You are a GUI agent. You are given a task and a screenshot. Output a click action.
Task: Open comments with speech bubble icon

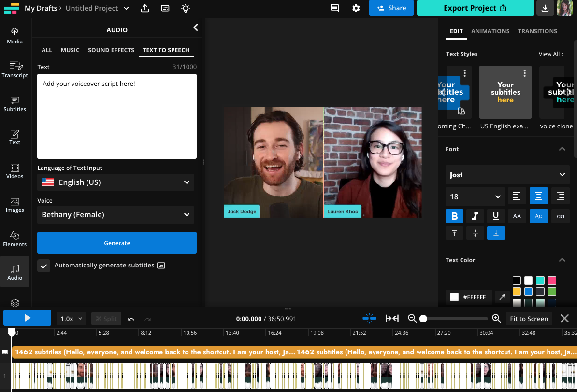pyautogui.click(x=334, y=8)
